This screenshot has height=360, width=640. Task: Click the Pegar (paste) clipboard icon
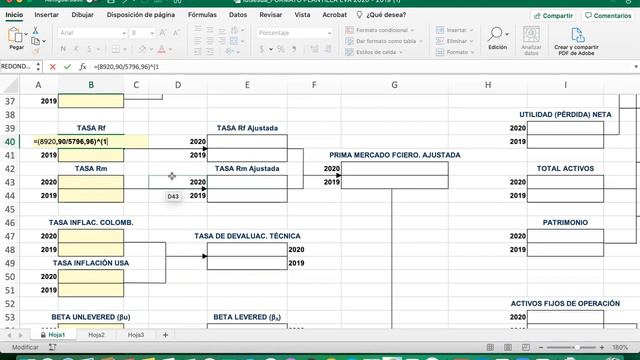click(x=14, y=35)
